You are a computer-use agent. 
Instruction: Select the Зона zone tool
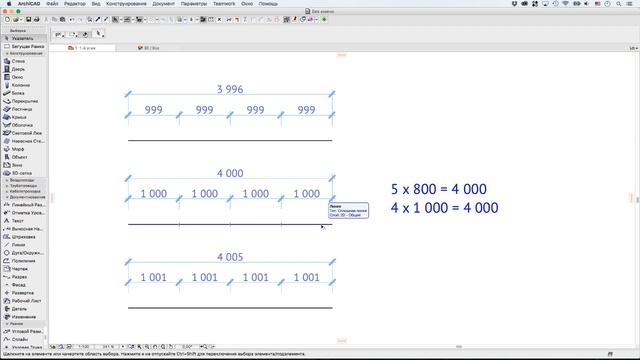coord(24,165)
